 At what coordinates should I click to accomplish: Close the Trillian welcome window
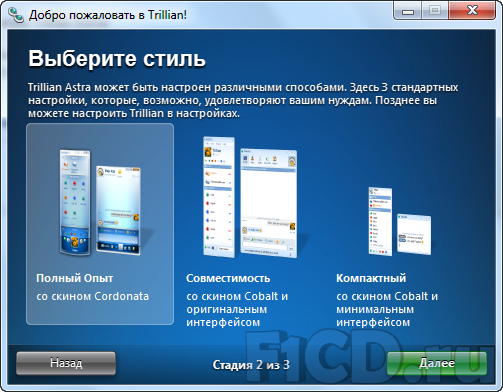[472, 11]
